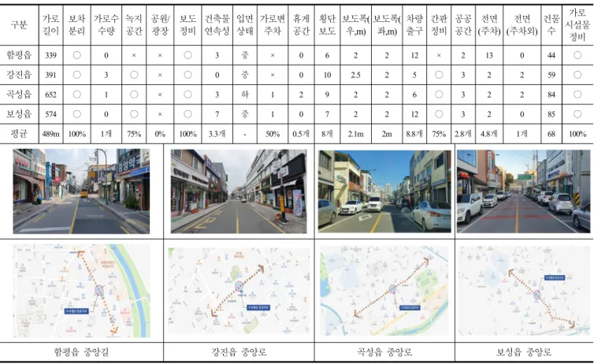Click the 함평읍 row label in table

click(x=20, y=55)
